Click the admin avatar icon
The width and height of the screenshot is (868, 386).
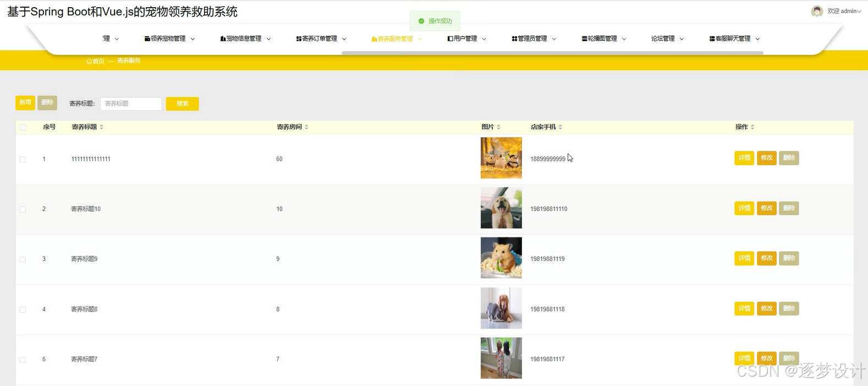click(817, 11)
